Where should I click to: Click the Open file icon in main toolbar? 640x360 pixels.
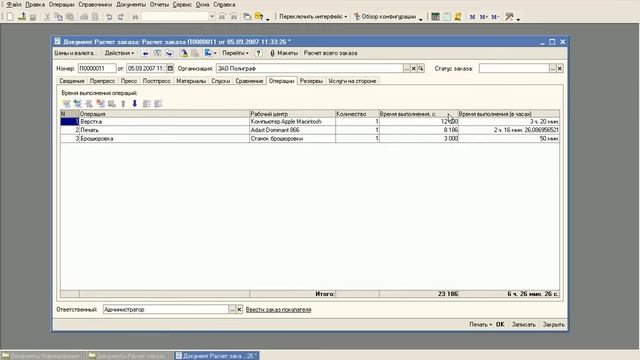(x=22, y=17)
